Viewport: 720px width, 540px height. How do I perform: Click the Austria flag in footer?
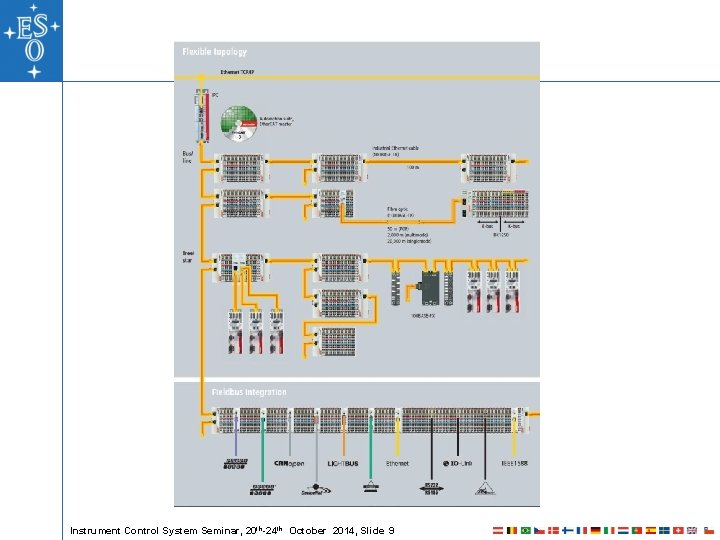[x=498, y=530]
